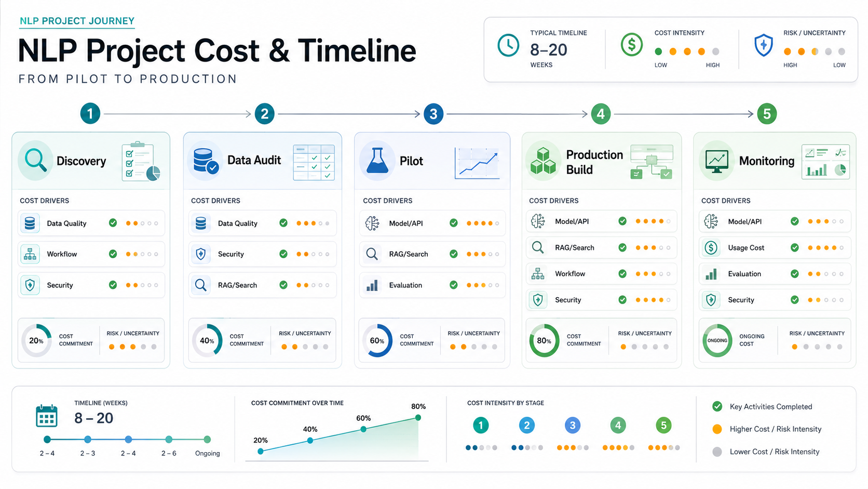Click the green check for Production Build Security
868x489 pixels.
622,300
